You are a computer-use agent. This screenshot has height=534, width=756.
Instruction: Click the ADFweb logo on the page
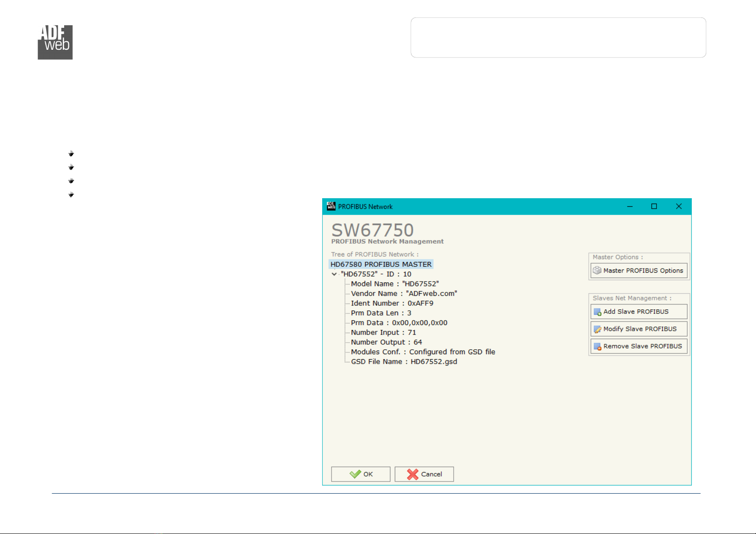pyautogui.click(x=55, y=42)
